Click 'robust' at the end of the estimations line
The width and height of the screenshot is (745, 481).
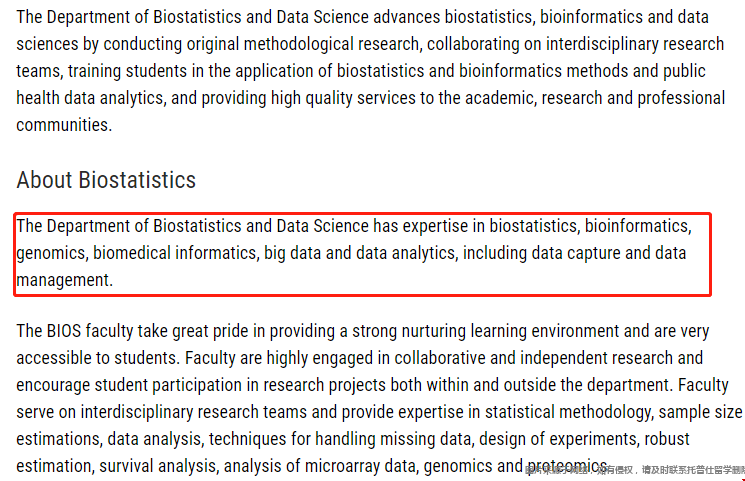pyautogui.click(x=667, y=439)
